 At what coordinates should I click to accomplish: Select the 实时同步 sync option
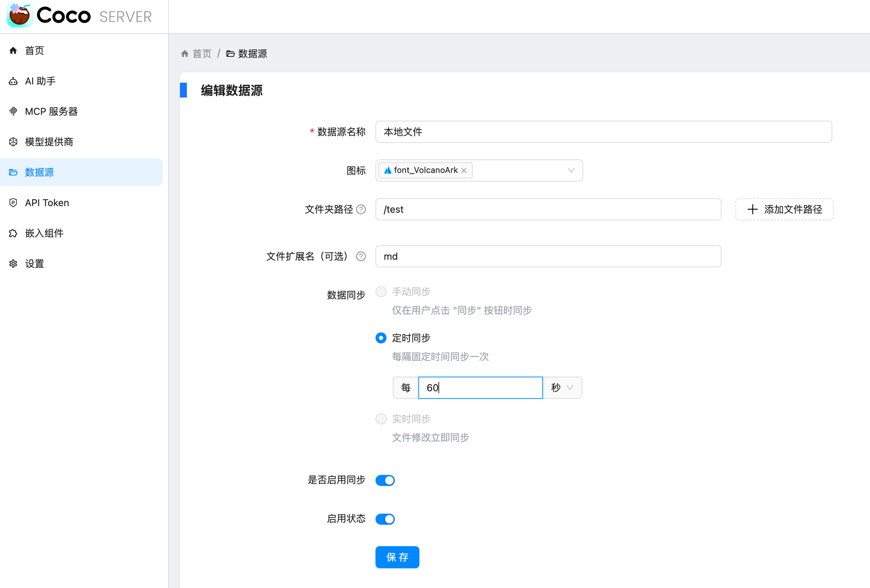(381, 419)
